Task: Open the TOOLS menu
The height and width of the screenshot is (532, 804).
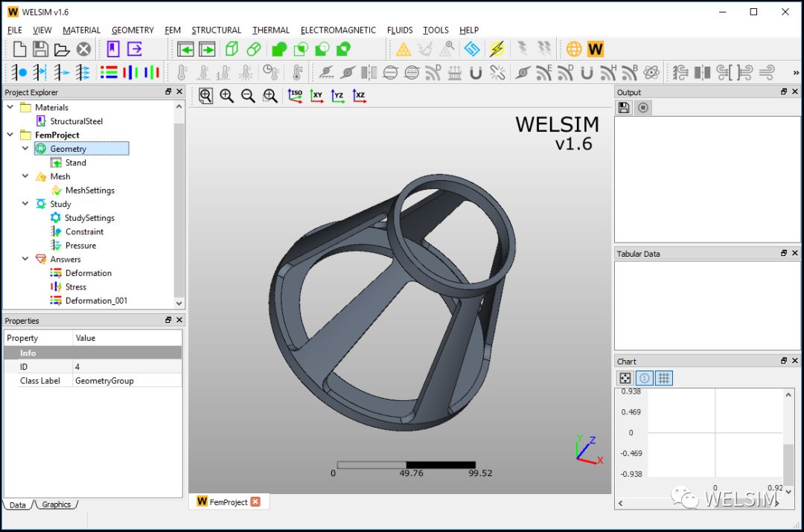Action: pyautogui.click(x=435, y=31)
